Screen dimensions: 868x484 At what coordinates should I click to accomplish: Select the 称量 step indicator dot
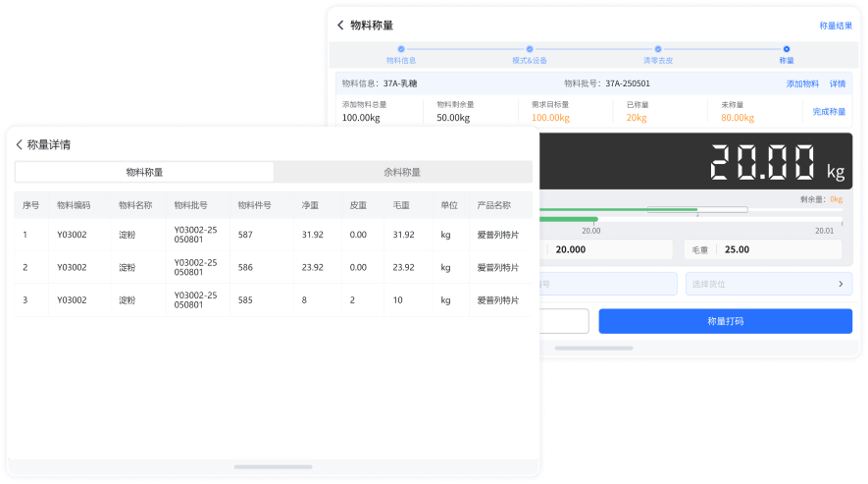(786, 48)
